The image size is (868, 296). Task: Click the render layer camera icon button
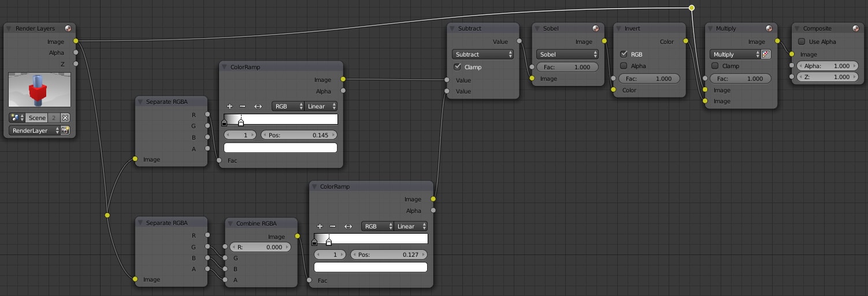[x=65, y=131]
